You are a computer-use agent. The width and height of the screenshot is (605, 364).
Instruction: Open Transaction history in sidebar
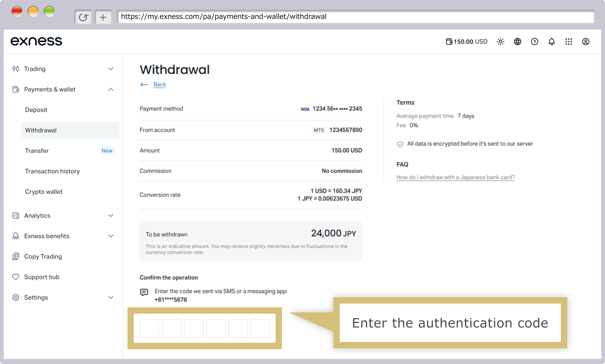[52, 171]
